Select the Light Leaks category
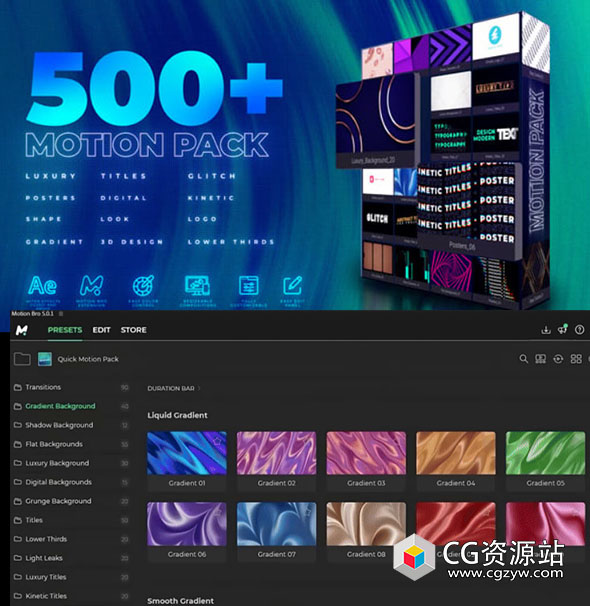 click(x=71, y=558)
